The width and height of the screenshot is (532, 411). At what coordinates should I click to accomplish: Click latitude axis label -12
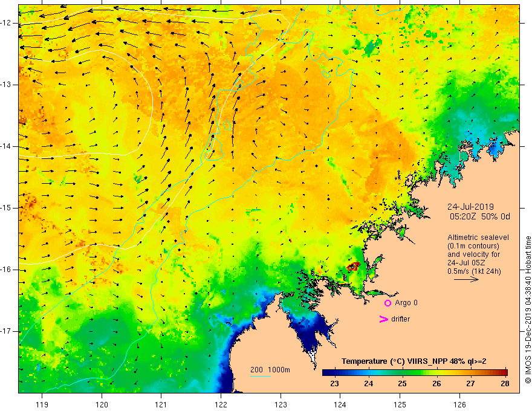[6, 23]
